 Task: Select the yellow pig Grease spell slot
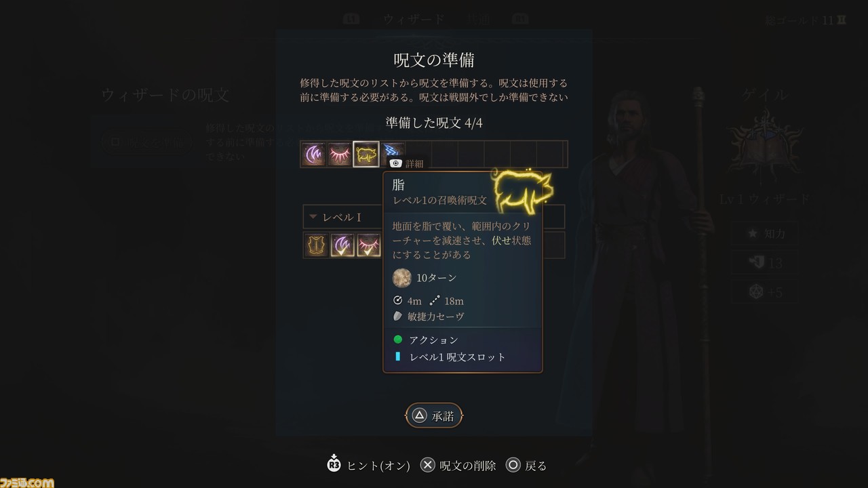366,155
